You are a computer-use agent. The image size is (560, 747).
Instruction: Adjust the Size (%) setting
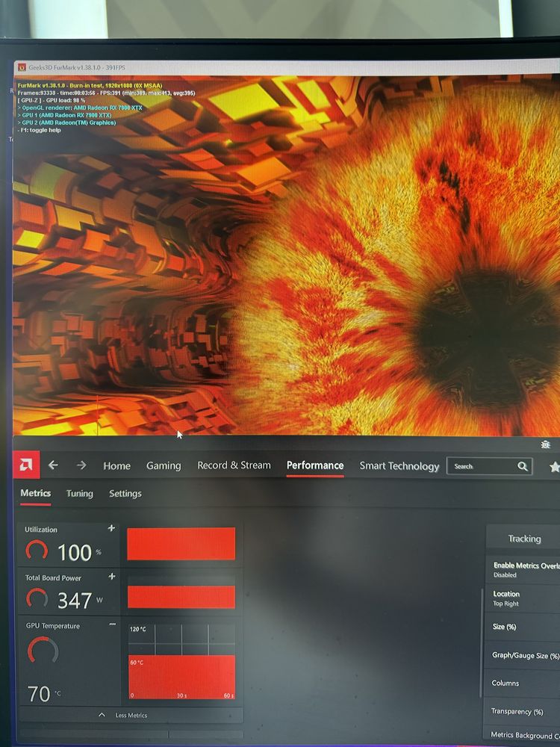coord(523,627)
